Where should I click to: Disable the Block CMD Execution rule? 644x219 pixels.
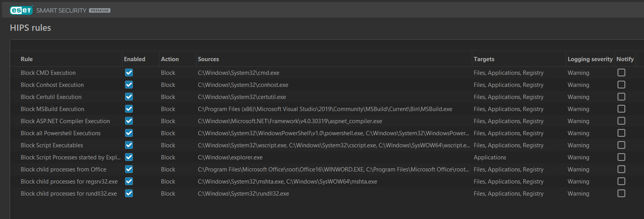click(x=129, y=73)
